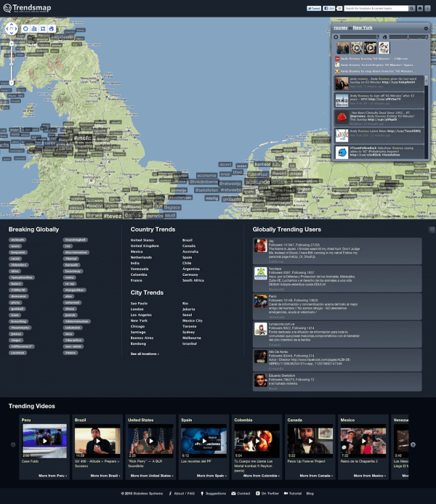Click the previous arrow in the Trending Videos carousel

13,445
